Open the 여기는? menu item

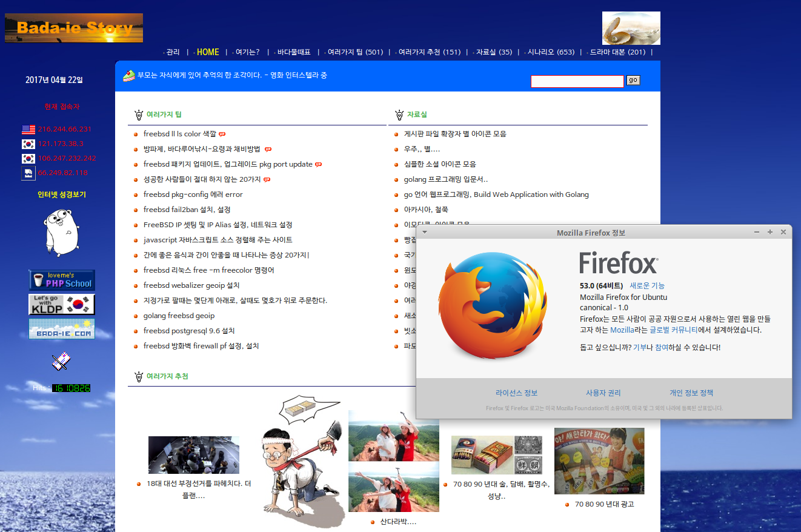point(247,52)
